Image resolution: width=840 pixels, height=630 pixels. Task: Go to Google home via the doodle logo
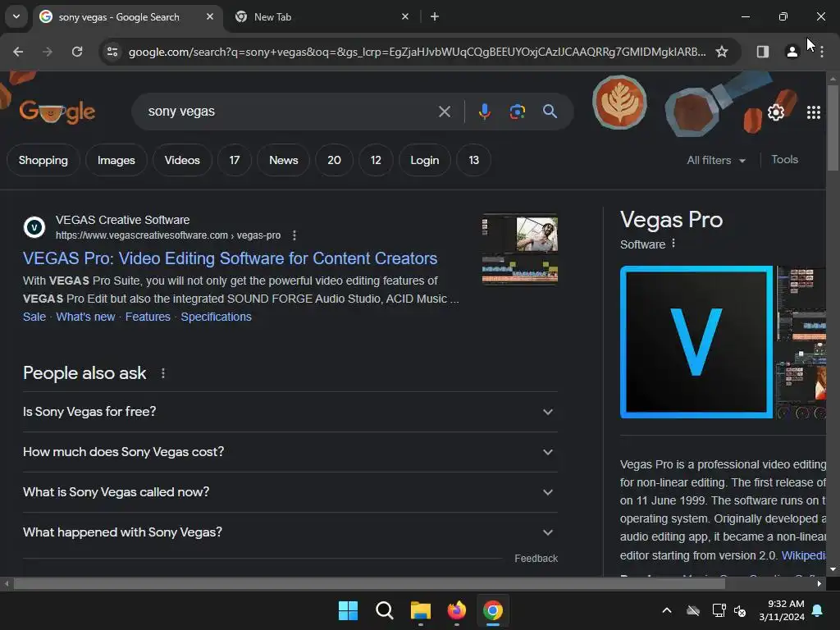click(57, 112)
